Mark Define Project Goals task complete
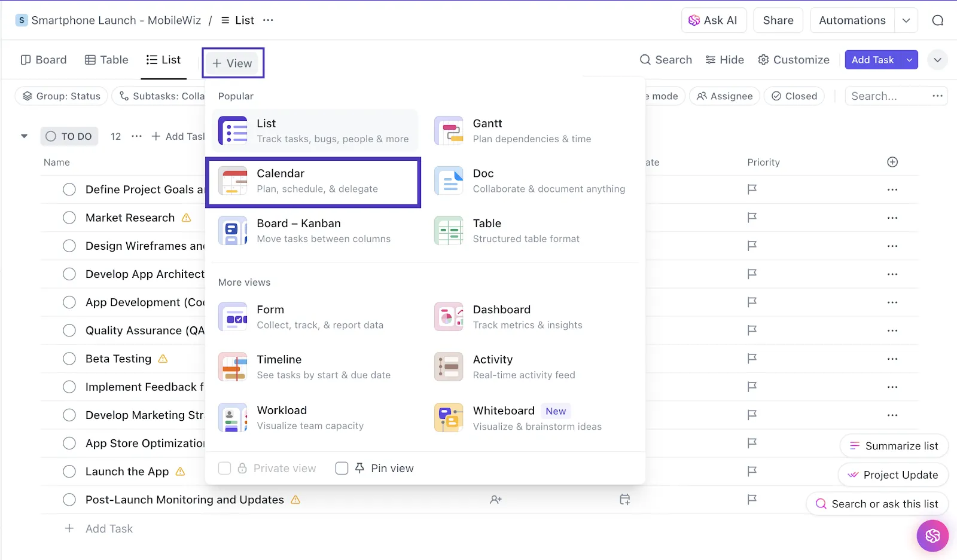 (x=69, y=189)
